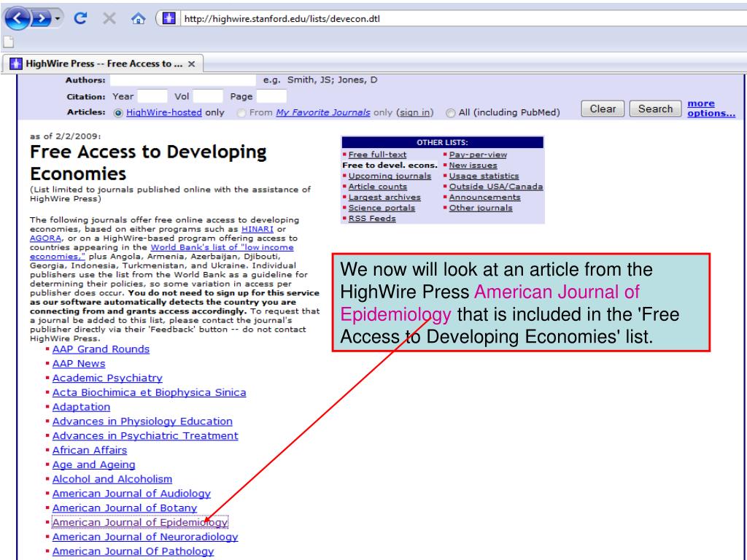Viewport: 747px width, 560px height.
Task: Click the 'Free to devel. econs.' text
Action: (x=390, y=166)
